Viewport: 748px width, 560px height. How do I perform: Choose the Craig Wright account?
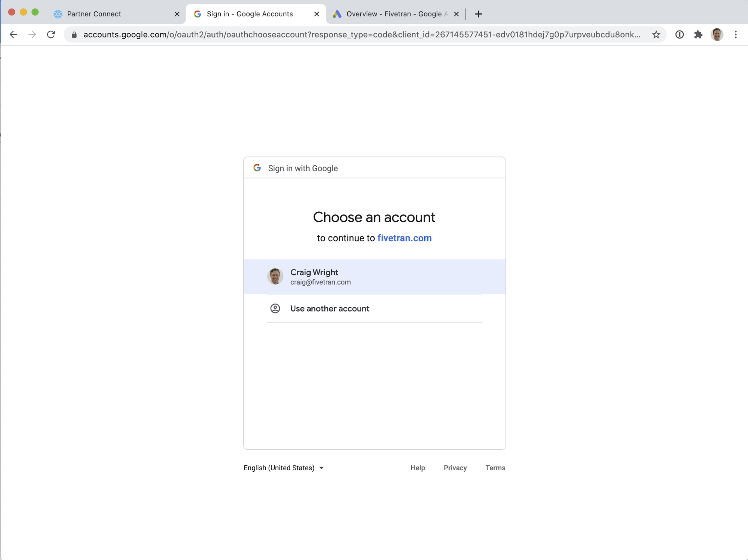374,276
